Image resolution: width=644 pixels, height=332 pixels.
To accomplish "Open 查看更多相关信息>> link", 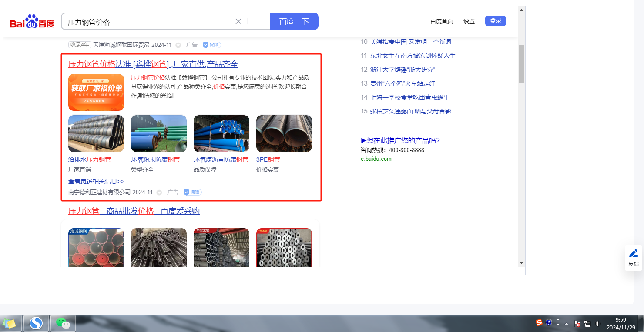I will tap(96, 181).
